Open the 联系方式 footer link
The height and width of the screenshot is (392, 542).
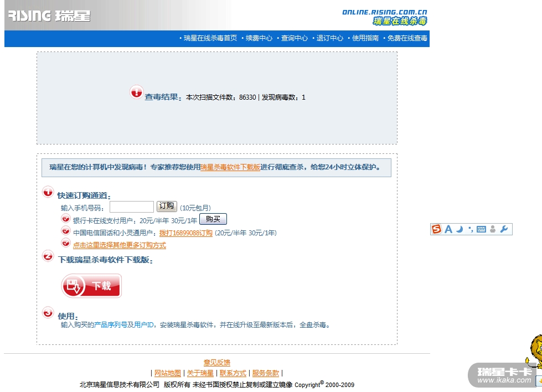(x=233, y=373)
